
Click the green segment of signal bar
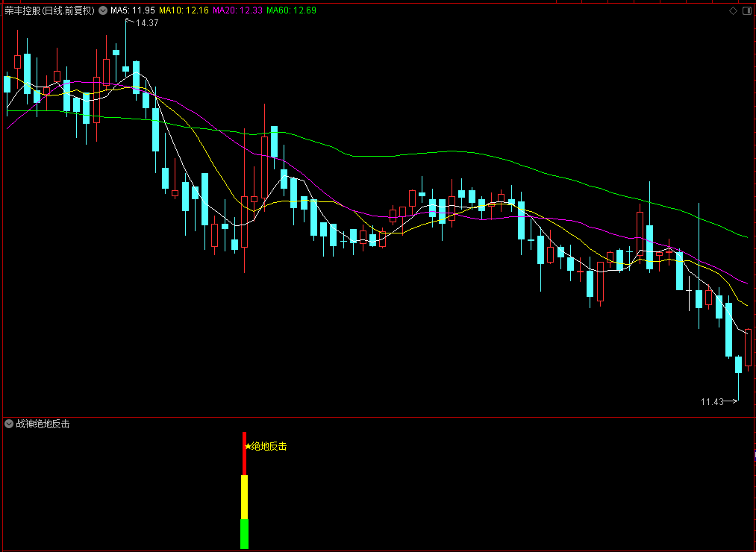click(x=245, y=533)
